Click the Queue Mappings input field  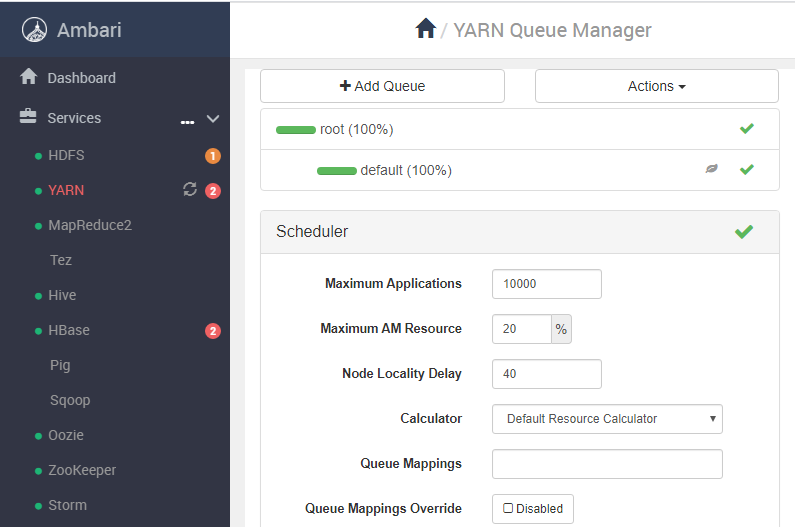607,464
